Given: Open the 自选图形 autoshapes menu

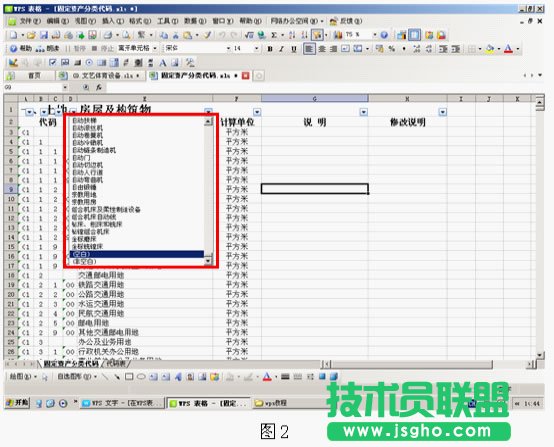Looking at the screenshot, I should (x=77, y=377).
